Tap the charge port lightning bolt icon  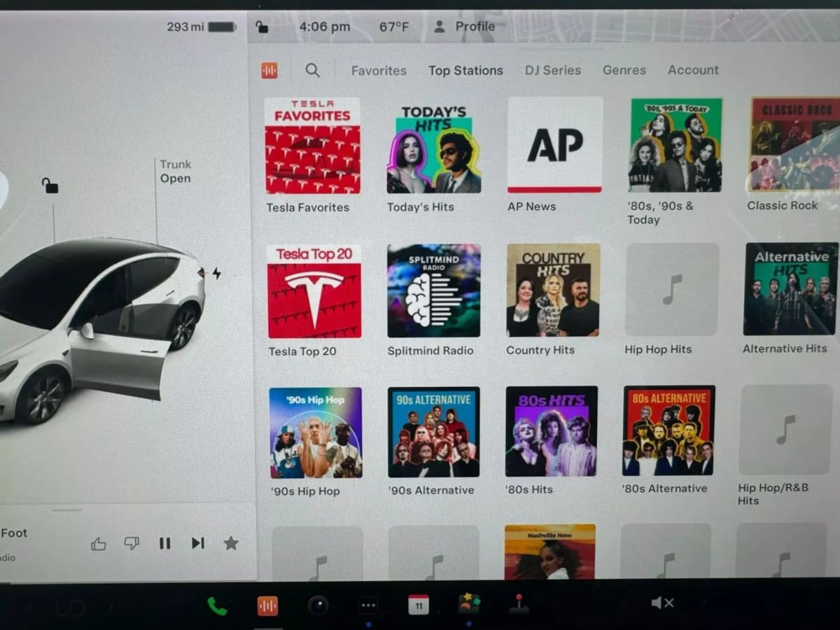pos(216,274)
